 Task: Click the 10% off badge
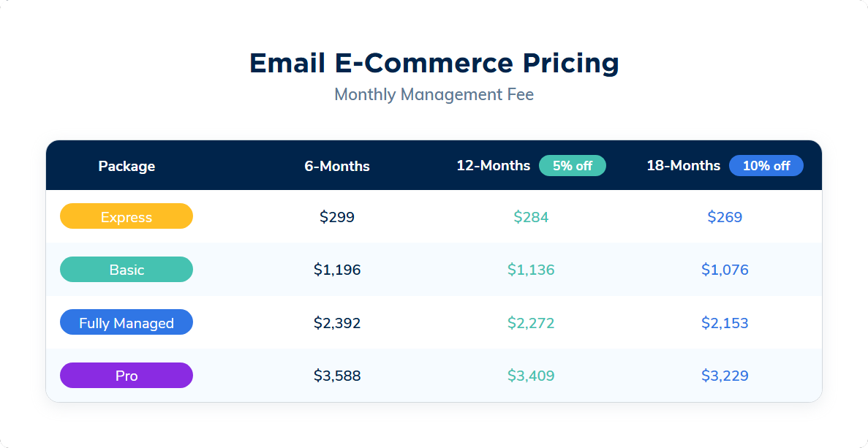tap(766, 166)
